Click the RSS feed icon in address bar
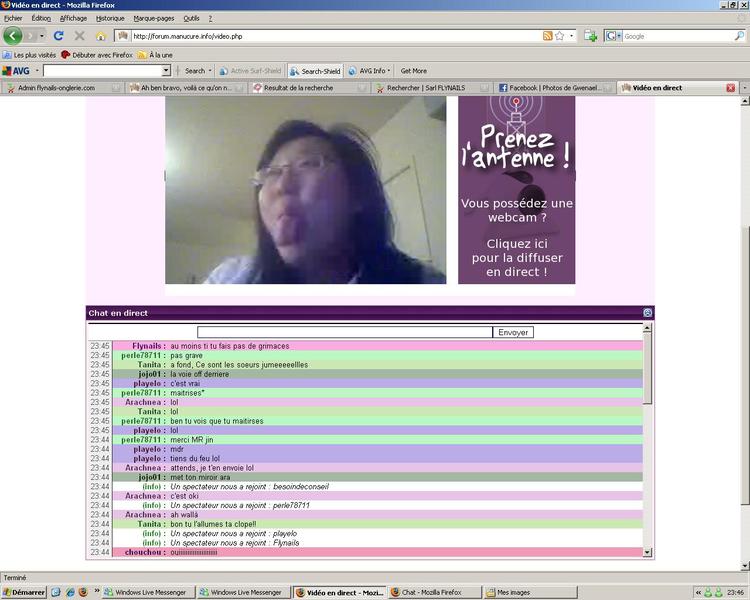Screen dimensions: 750x600 point(547,36)
